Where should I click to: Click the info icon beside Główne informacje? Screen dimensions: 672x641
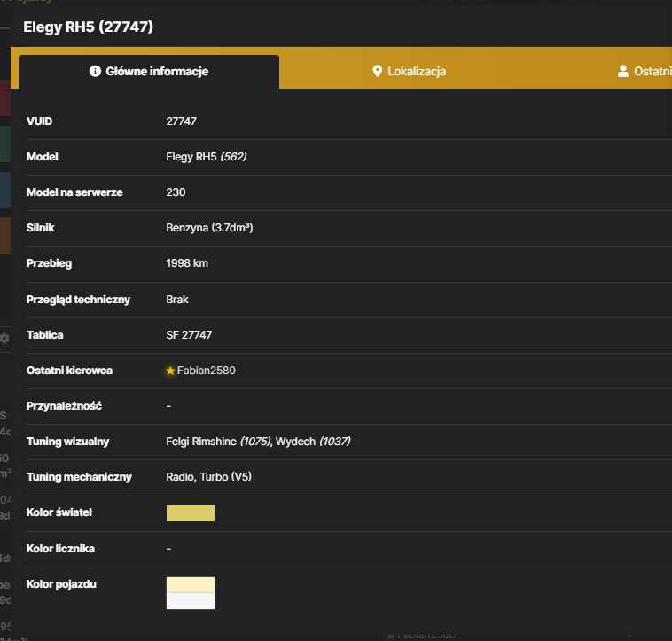(95, 71)
